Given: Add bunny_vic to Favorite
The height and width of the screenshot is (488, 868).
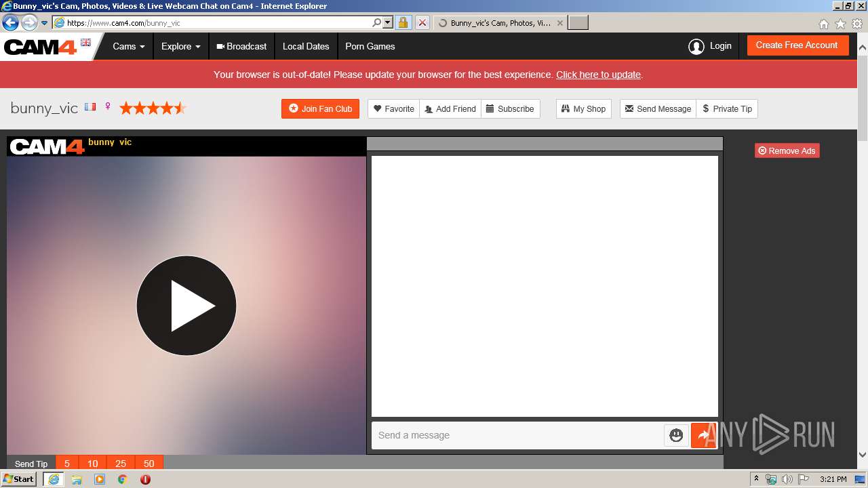Looking at the screenshot, I should [394, 108].
